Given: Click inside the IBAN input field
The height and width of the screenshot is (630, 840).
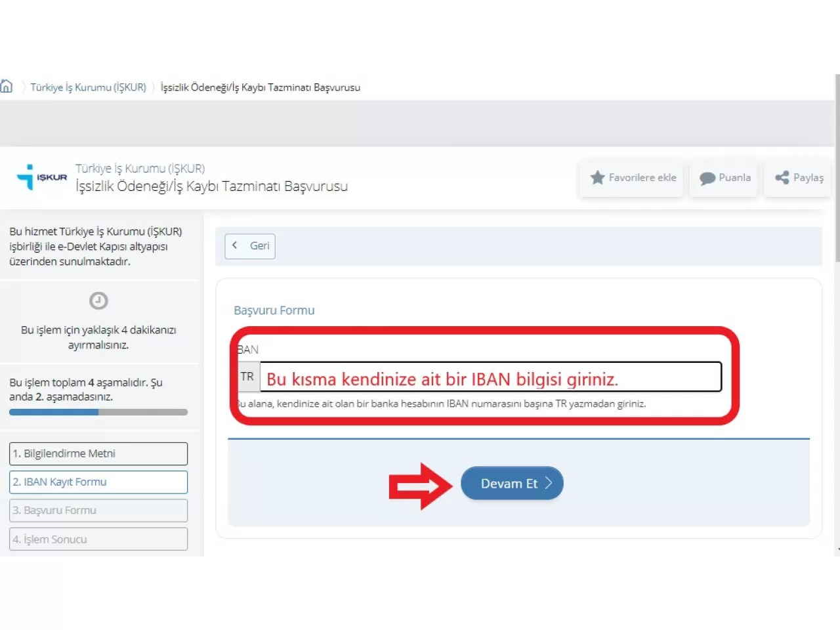Looking at the screenshot, I should click(490, 377).
